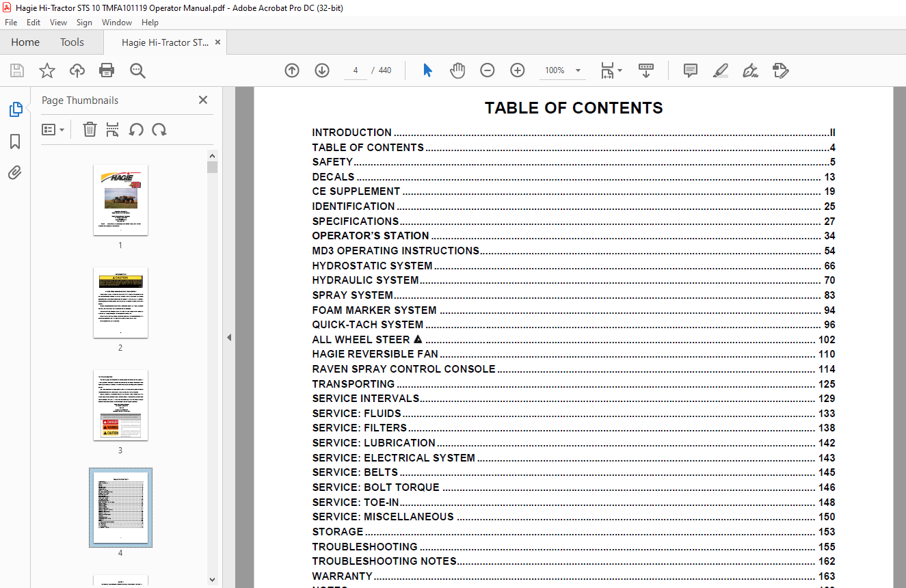
Task: Click the cloud upload icon
Action: pyautogui.click(x=77, y=70)
